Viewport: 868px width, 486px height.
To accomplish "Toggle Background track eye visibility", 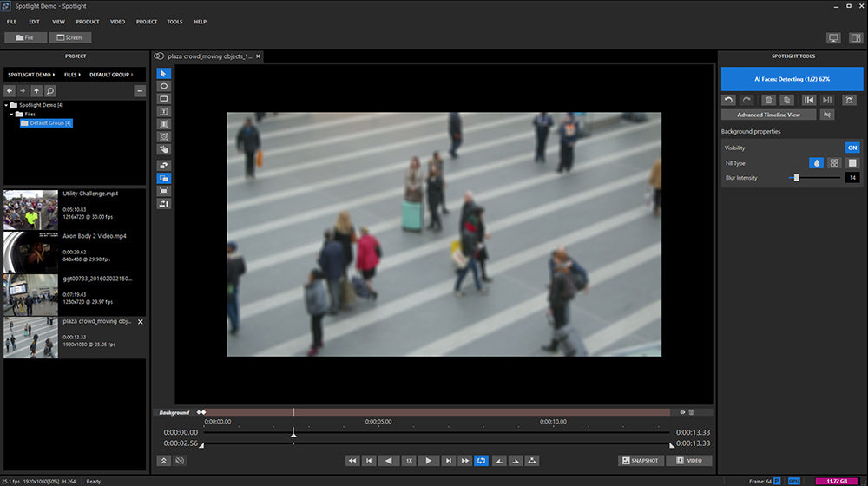I will [x=682, y=412].
